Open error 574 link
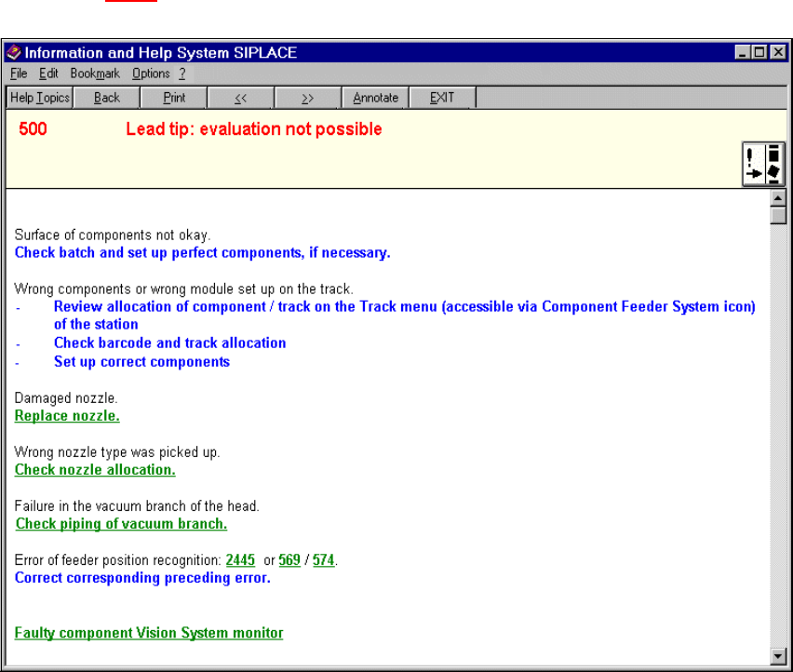 coord(323,560)
